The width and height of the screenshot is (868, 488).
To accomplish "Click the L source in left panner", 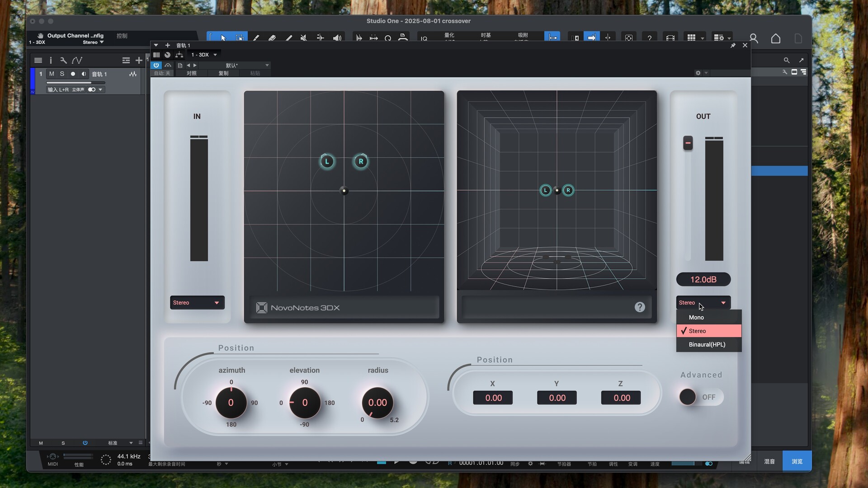I will (x=327, y=161).
